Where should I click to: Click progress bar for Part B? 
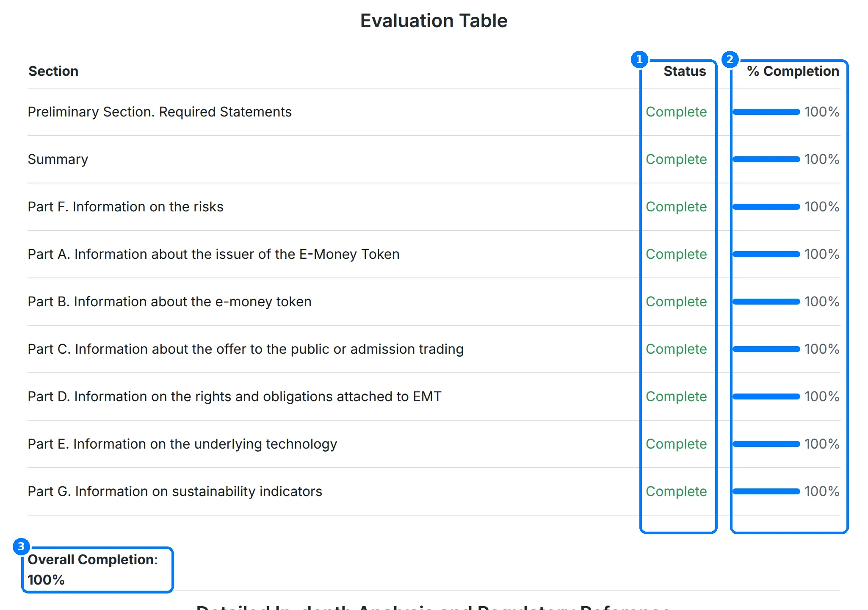tap(766, 302)
